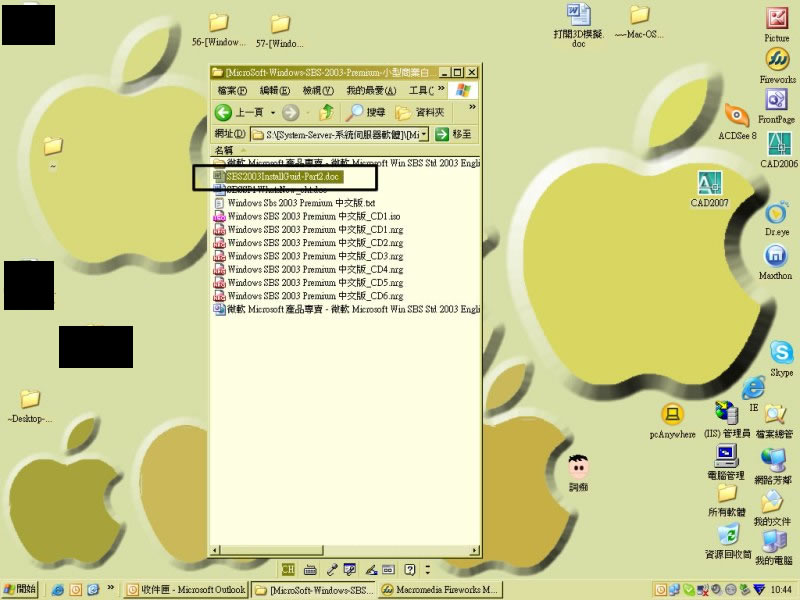Viewport: 800px width, 600px height.
Task: Select the 資源回收筒 recycle bin
Action: pyautogui.click(x=728, y=542)
